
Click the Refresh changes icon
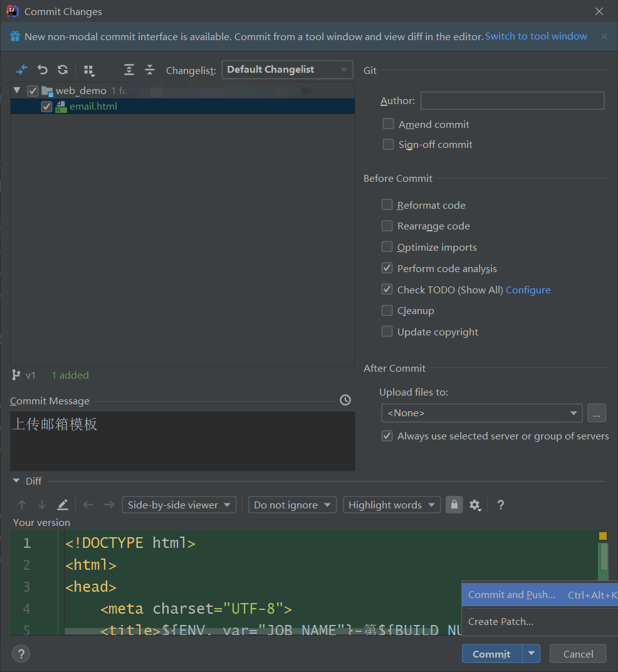[x=63, y=70]
